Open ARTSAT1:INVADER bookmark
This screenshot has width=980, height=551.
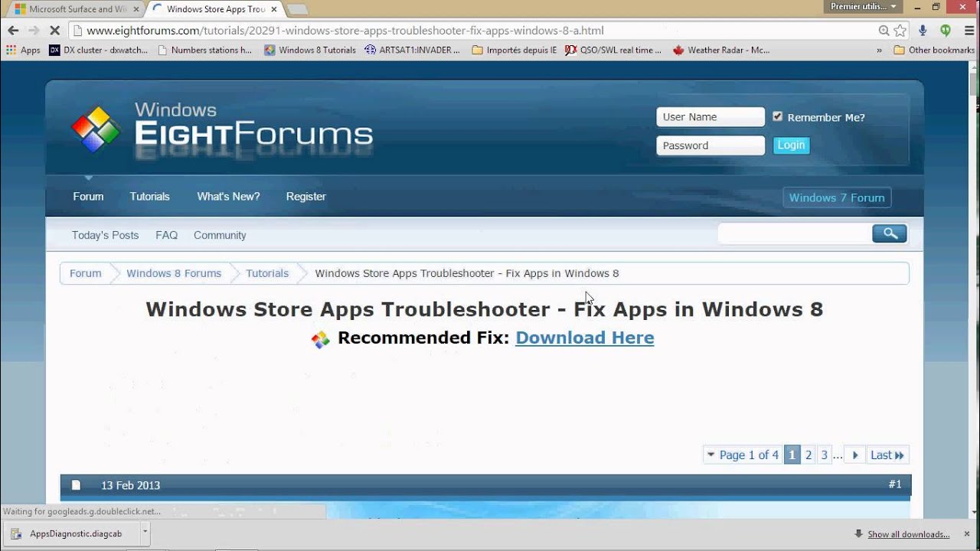[x=413, y=50]
